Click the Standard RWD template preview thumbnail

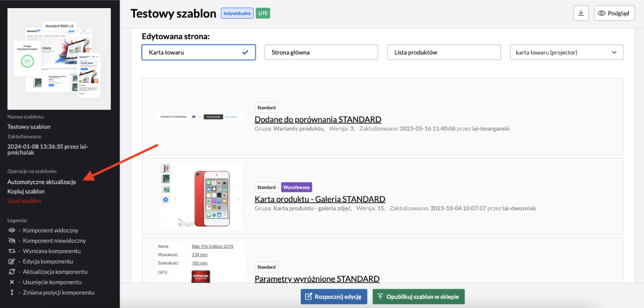60,59
